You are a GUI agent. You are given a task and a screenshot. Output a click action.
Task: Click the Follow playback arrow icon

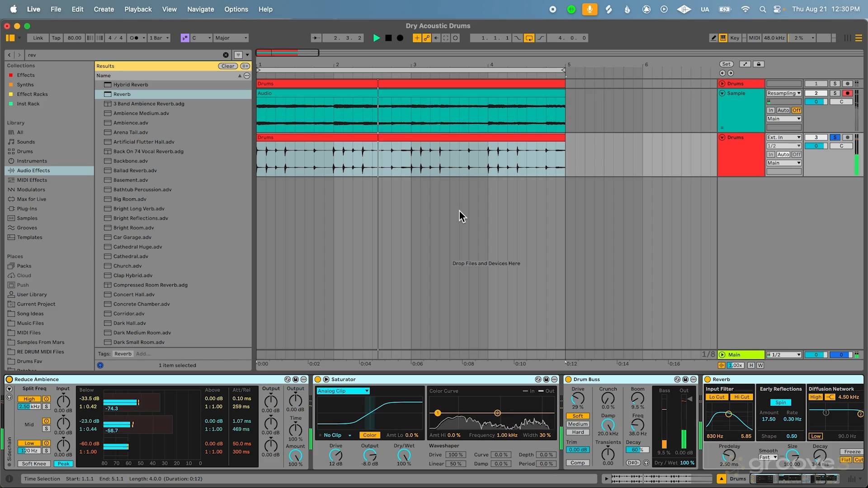pyautogui.click(x=316, y=38)
